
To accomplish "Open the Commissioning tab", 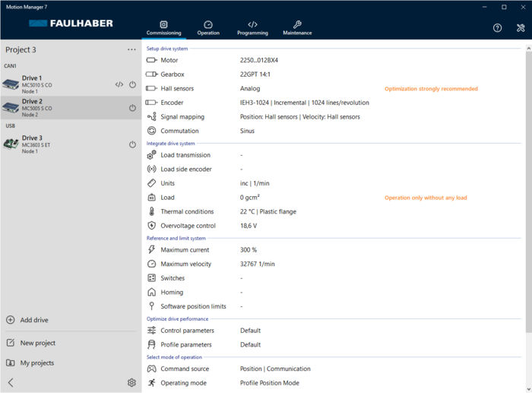I will (x=163, y=28).
